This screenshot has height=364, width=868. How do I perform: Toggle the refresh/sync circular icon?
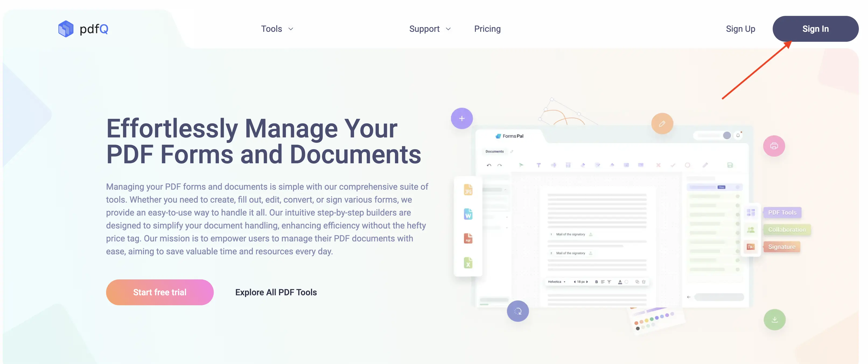[517, 311]
